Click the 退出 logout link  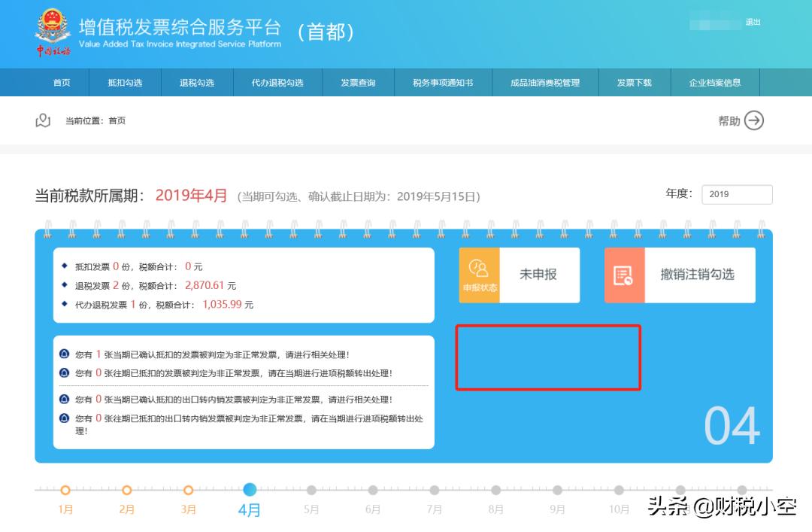(x=754, y=22)
